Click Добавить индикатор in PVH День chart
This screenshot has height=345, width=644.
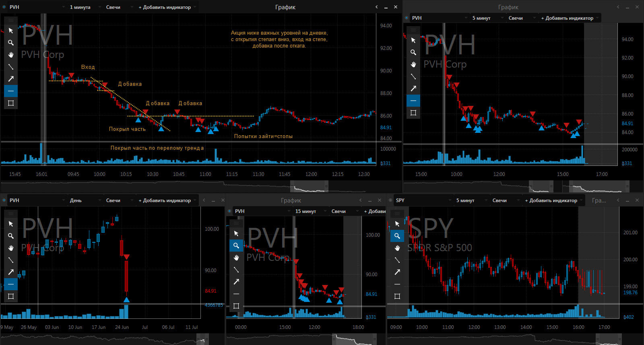click(x=167, y=200)
